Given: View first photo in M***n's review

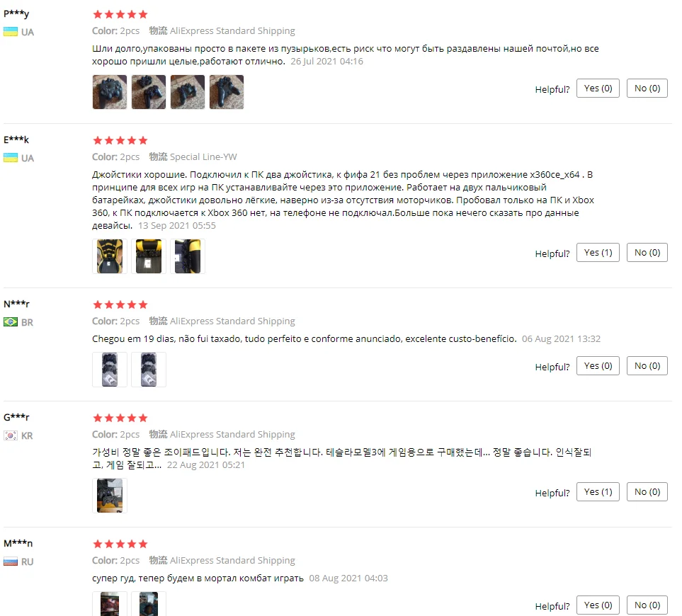Looking at the screenshot, I should [110, 604].
